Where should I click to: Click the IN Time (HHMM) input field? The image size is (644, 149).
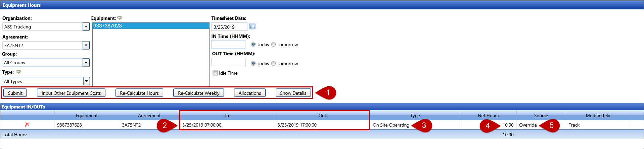point(228,45)
